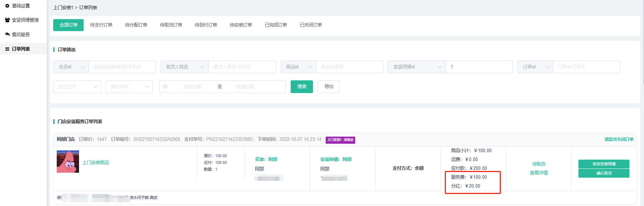Click the clock icon in date range field
This screenshot has height=206, width=644.
165,87
